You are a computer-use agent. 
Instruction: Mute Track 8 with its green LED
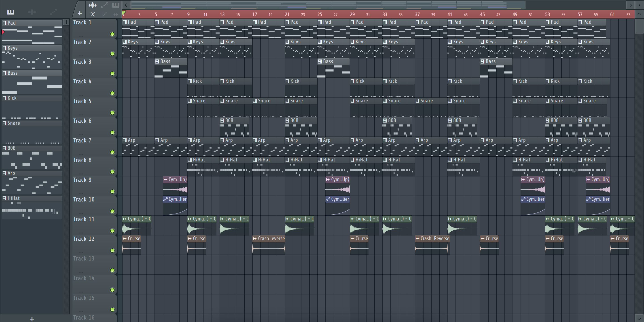pos(112,172)
